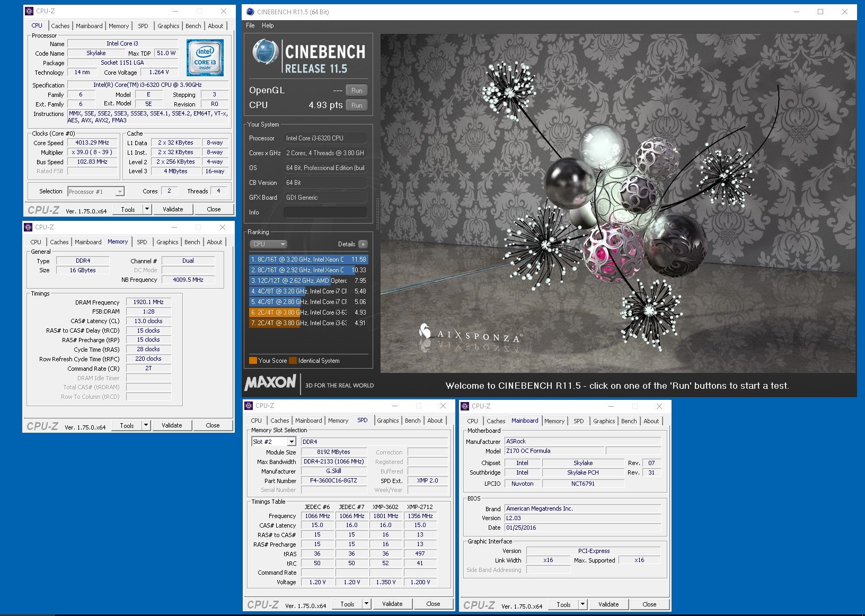Click the BIOS date 01/25/2016

click(x=582, y=528)
